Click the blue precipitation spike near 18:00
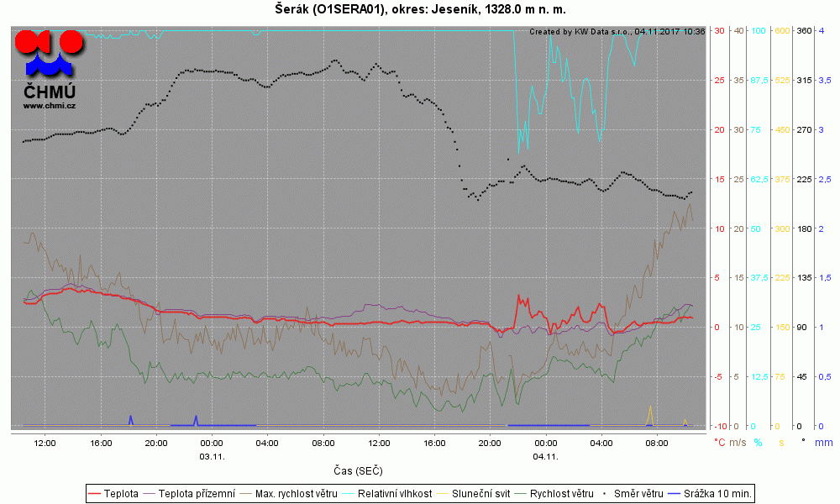 (131, 420)
